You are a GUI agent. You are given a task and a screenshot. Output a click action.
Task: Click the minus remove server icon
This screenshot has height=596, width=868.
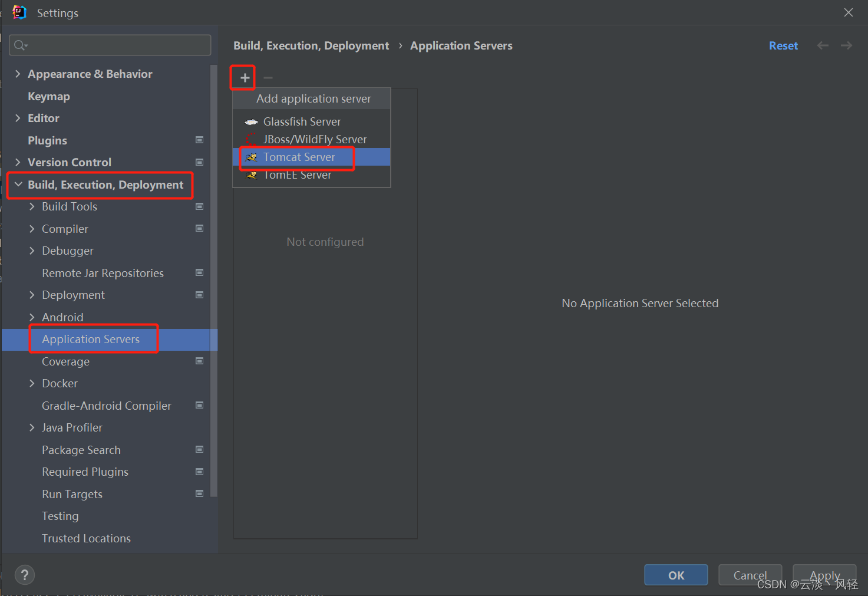click(x=268, y=78)
